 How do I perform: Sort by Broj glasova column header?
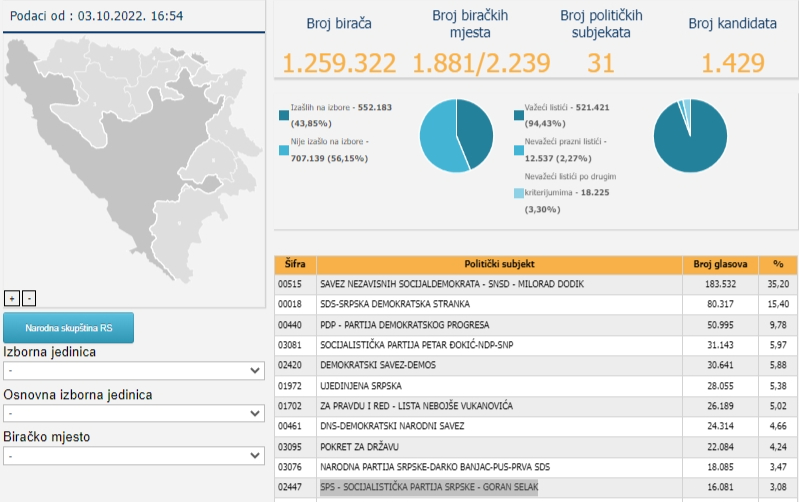[x=720, y=264]
